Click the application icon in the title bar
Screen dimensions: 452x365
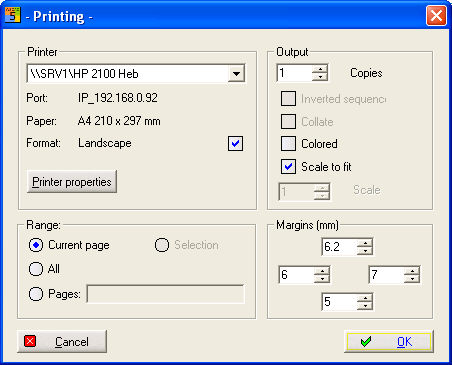coord(13,15)
